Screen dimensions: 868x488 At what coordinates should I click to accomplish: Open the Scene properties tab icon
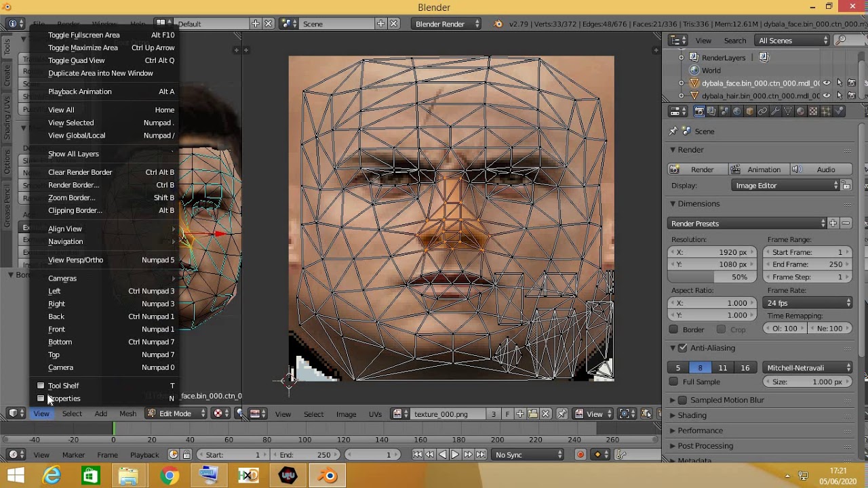(x=724, y=111)
